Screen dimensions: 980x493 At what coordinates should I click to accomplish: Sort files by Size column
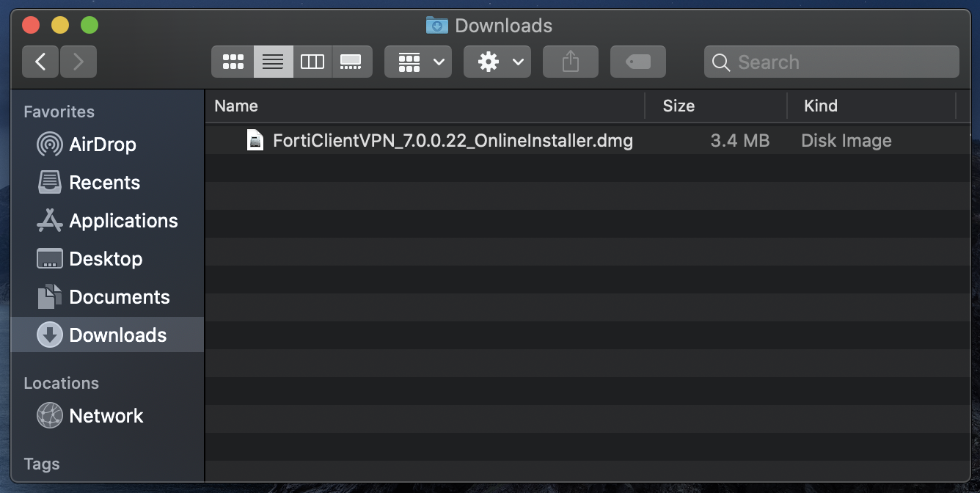716,106
